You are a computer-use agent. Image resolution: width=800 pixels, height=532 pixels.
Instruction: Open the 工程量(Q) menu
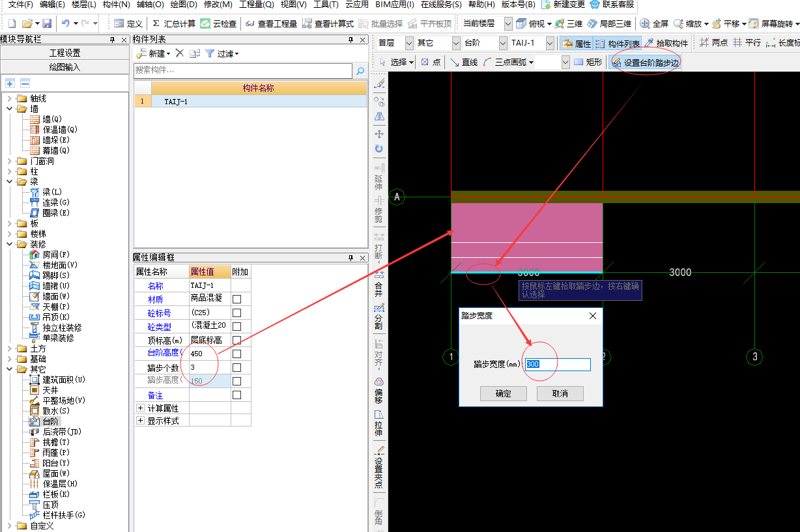(x=257, y=5)
